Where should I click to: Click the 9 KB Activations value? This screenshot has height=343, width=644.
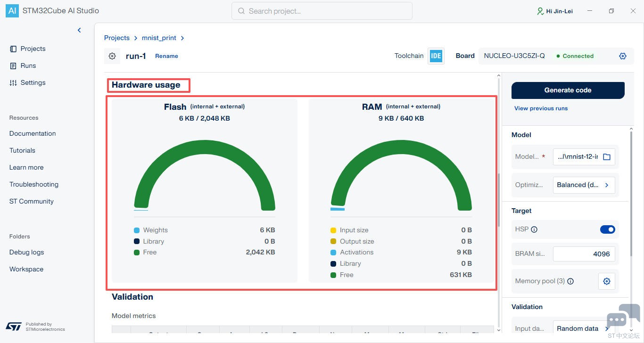click(464, 253)
